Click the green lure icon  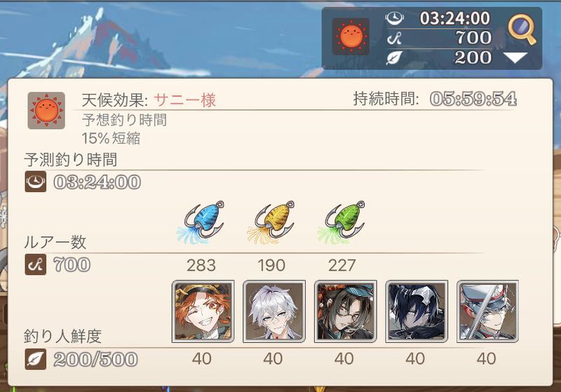pos(342,222)
